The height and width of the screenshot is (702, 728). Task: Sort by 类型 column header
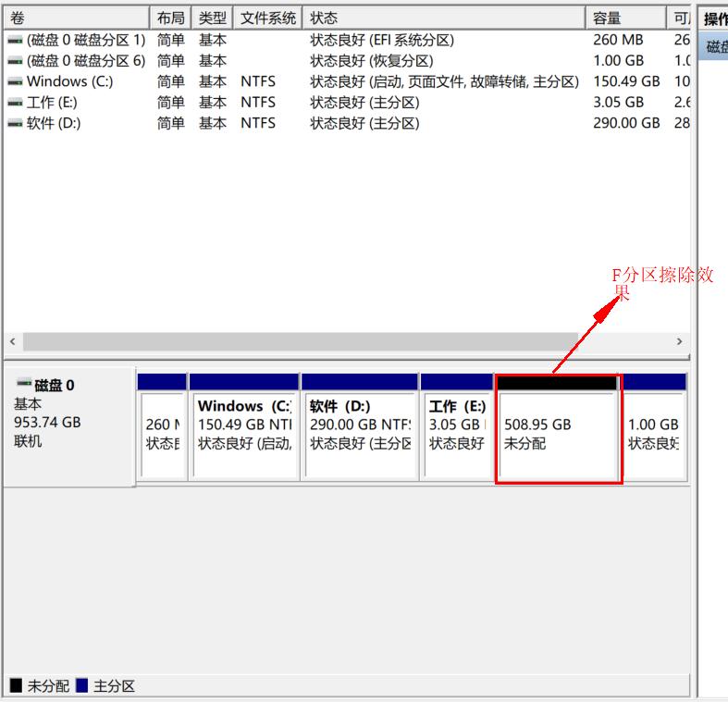tap(212, 18)
